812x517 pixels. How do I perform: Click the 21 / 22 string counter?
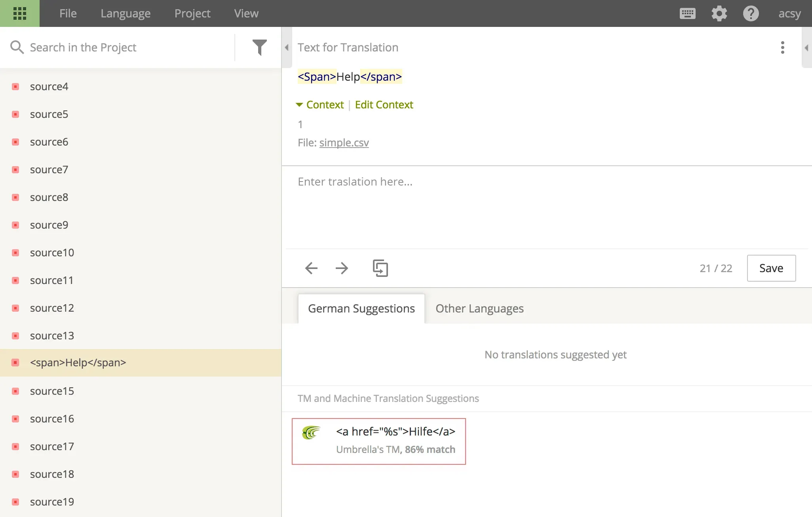(x=716, y=268)
